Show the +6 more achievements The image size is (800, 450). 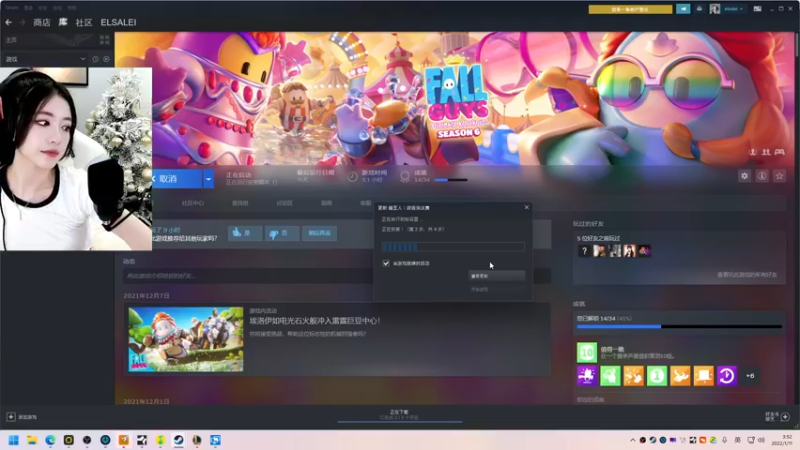750,376
